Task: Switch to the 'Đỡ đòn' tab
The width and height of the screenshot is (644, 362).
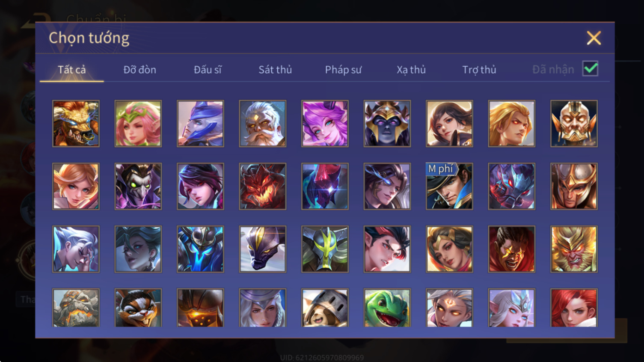Action: [x=139, y=70]
